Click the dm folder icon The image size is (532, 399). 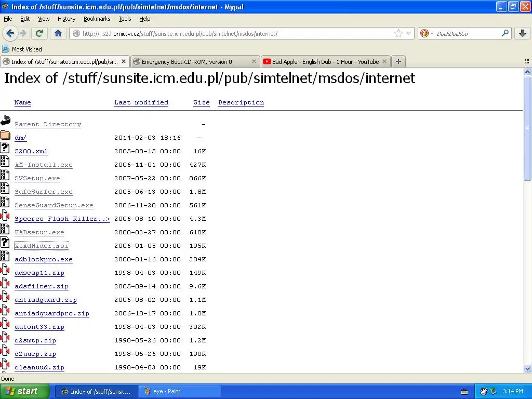[x=5, y=135]
